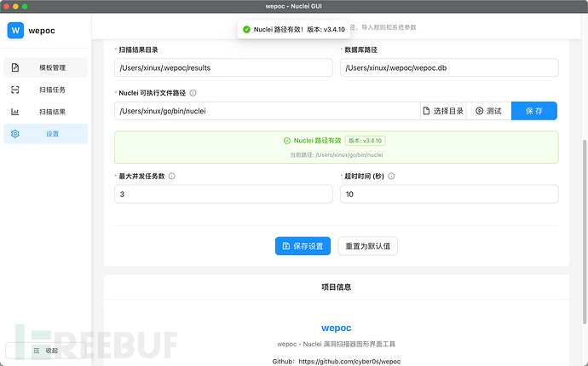Collapse the sidebar with the 收起 button
The height and width of the screenshot is (366, 588).
(x=45, y=351)
